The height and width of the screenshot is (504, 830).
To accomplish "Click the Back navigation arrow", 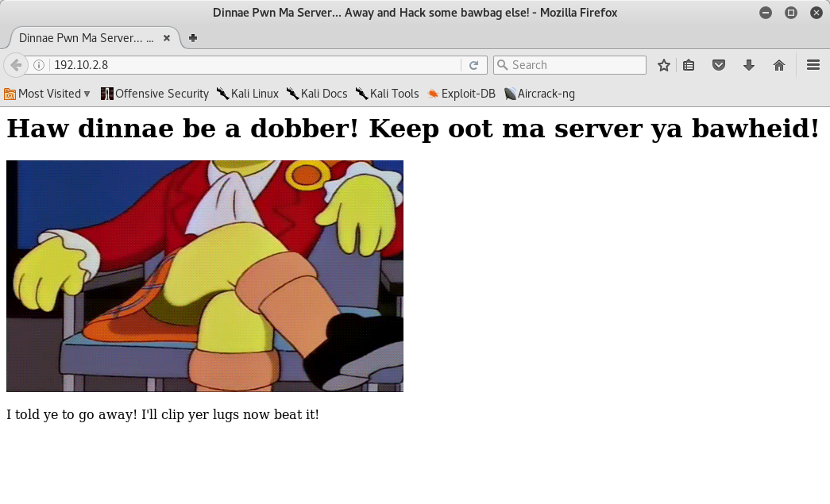I will (15, 65).
